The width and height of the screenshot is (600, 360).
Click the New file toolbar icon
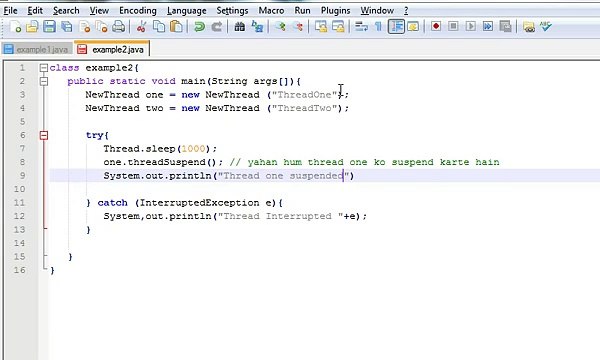15,26
